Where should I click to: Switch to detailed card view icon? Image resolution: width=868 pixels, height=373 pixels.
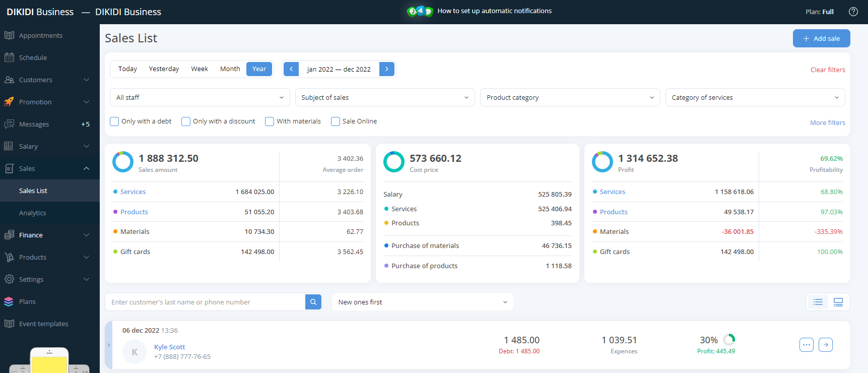pos(838,302)
